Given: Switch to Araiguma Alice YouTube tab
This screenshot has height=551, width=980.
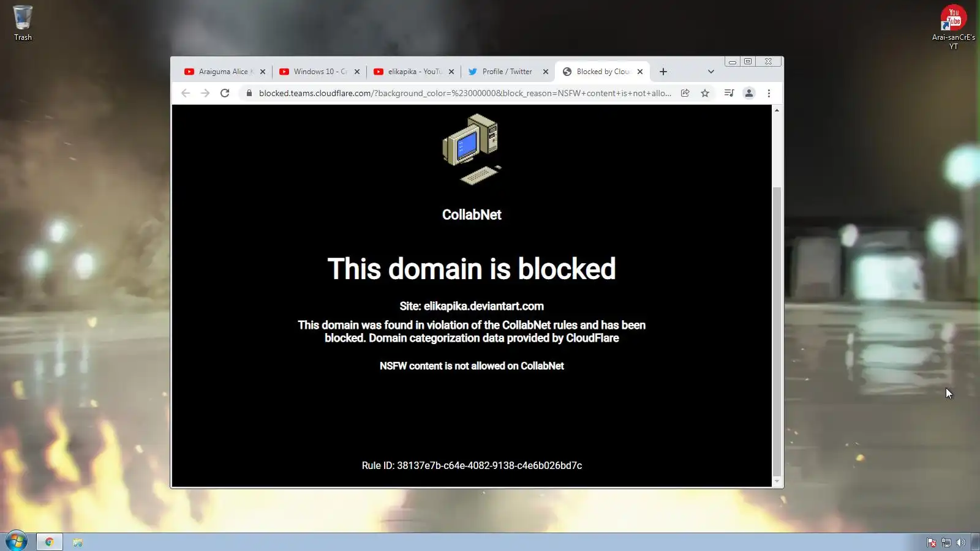Looking at the screenshot, I should (219, 72).
